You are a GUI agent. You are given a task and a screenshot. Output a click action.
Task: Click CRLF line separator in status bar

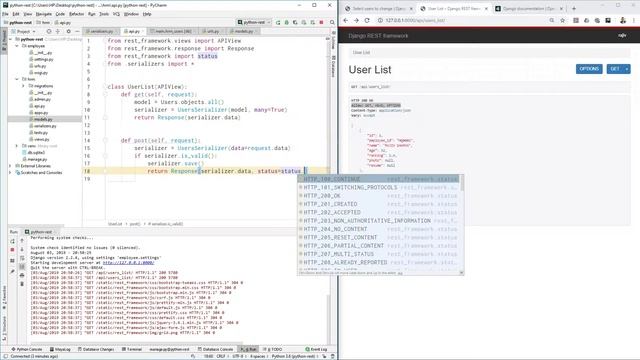pos(221,356)
